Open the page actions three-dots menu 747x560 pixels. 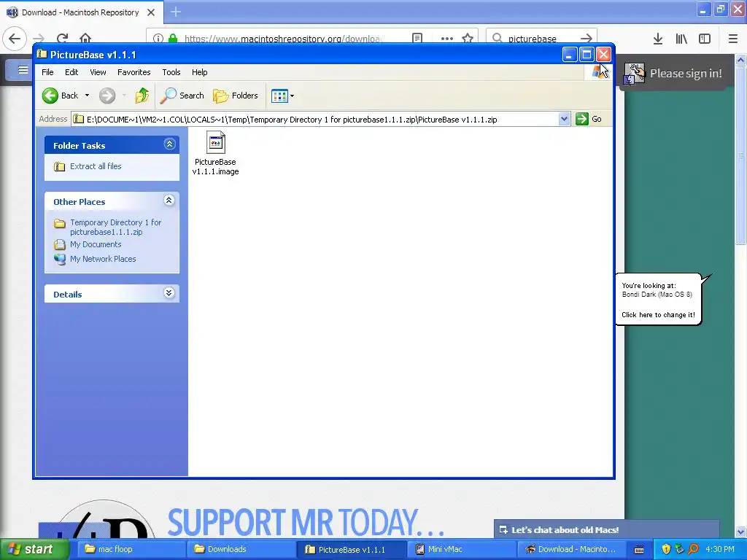click(x=447, y=39)
